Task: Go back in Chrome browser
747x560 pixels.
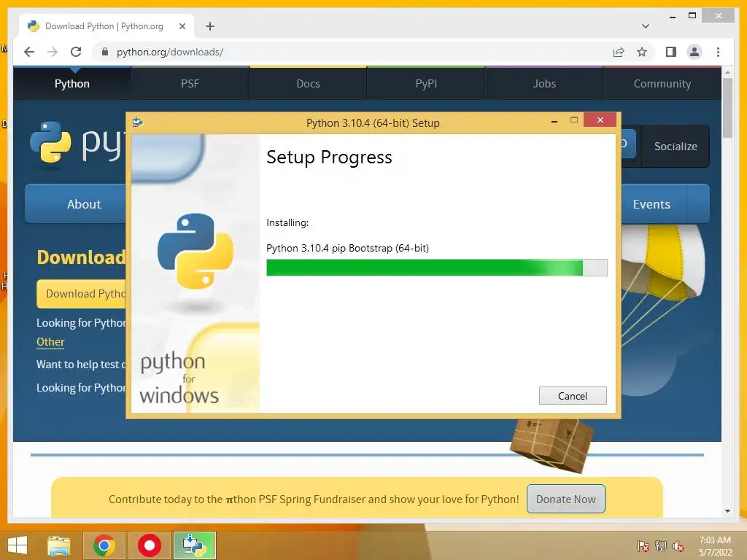Action: click(29, 52)
